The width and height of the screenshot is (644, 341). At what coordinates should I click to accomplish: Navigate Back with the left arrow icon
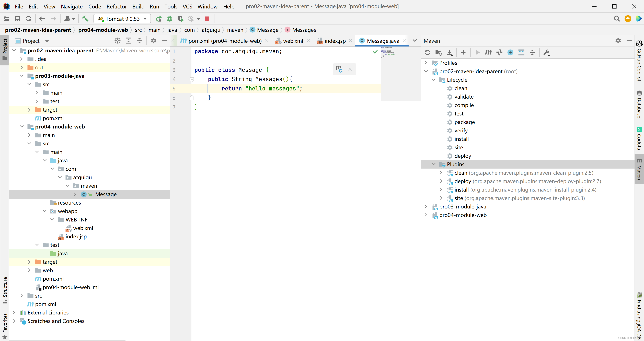(42, 19)
